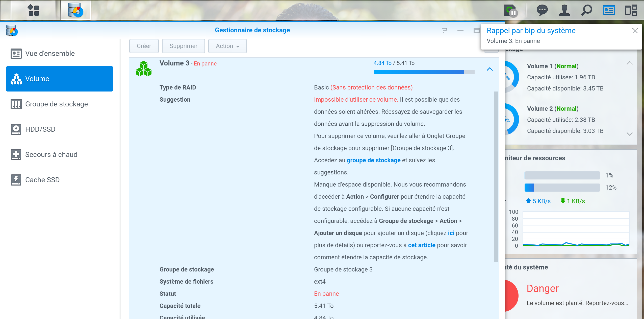Click the 'Groupe de stockage 3' value

tap(343, 269)
